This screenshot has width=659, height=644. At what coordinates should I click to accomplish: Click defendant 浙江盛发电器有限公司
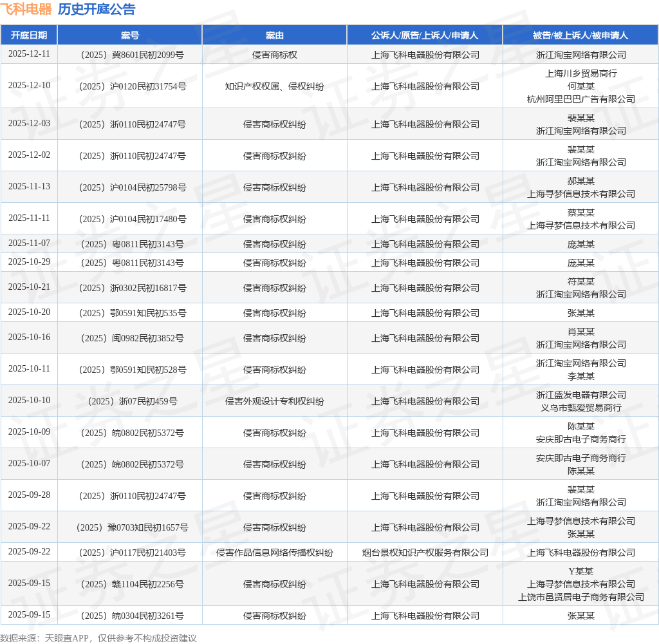(581, 395)
